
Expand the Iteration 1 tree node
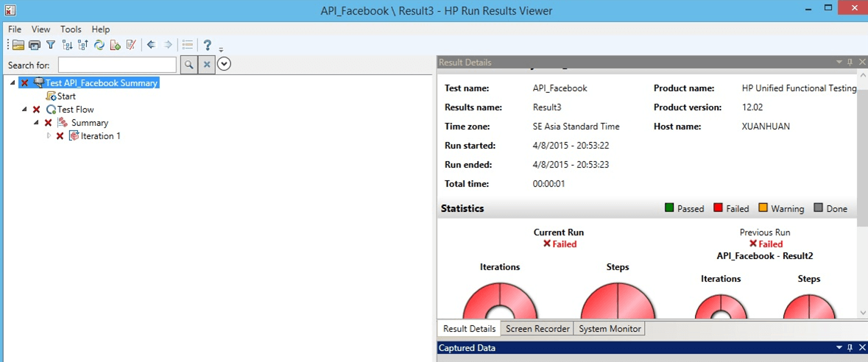[49, 136]
